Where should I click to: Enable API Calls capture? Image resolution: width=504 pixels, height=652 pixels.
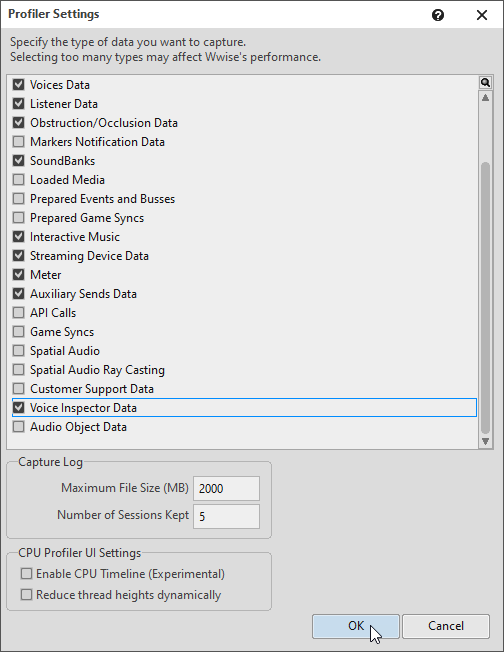click(x=18, y=313)
